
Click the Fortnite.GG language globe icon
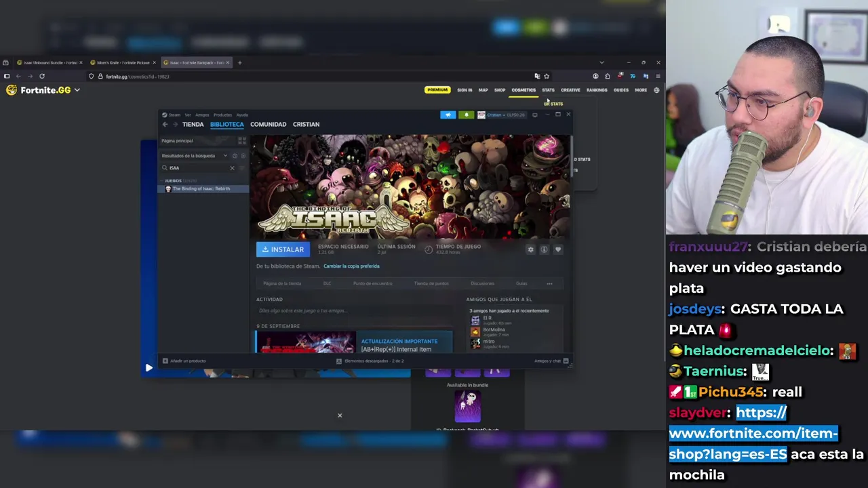pos(656,90)
